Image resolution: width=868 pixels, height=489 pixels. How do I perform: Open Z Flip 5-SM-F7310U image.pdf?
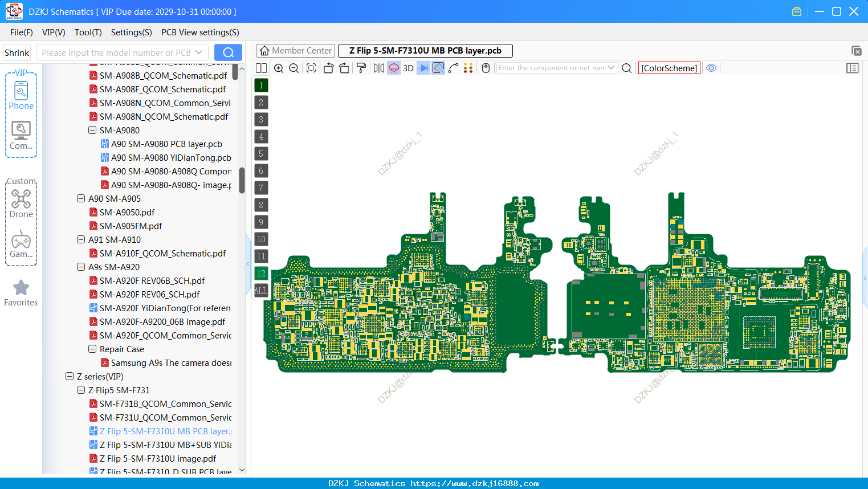(158, 458)
